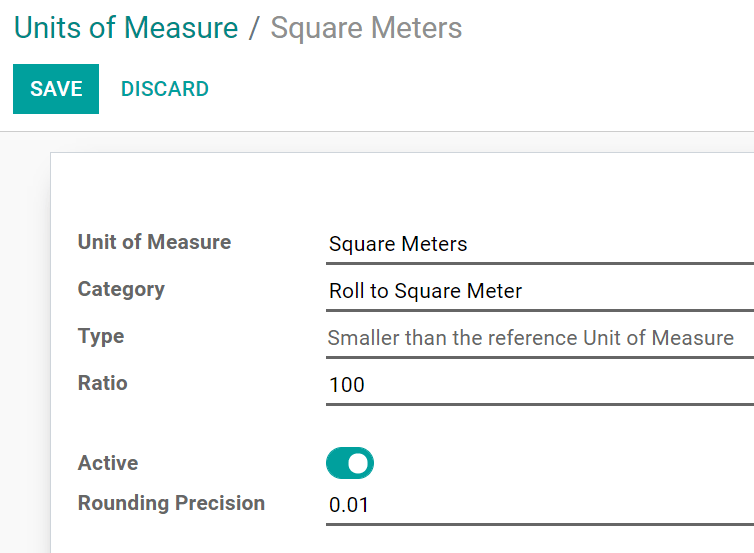Click gray background left of form sheet

[25, 350]
